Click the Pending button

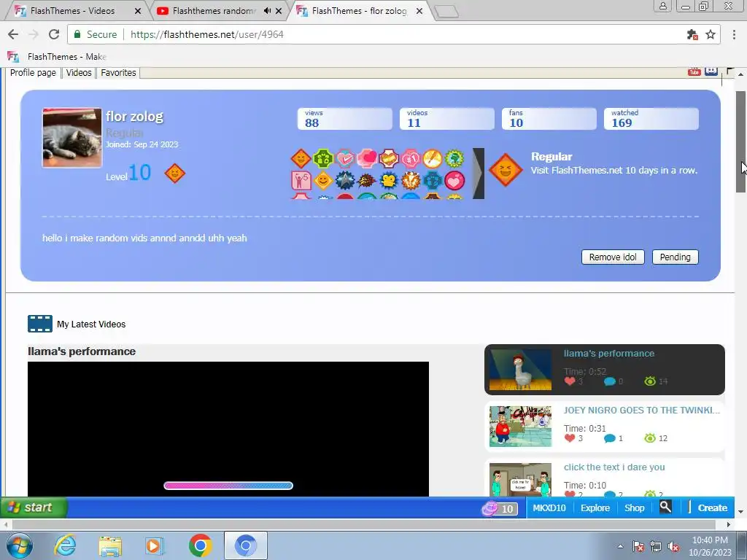(x=675, y=257)
